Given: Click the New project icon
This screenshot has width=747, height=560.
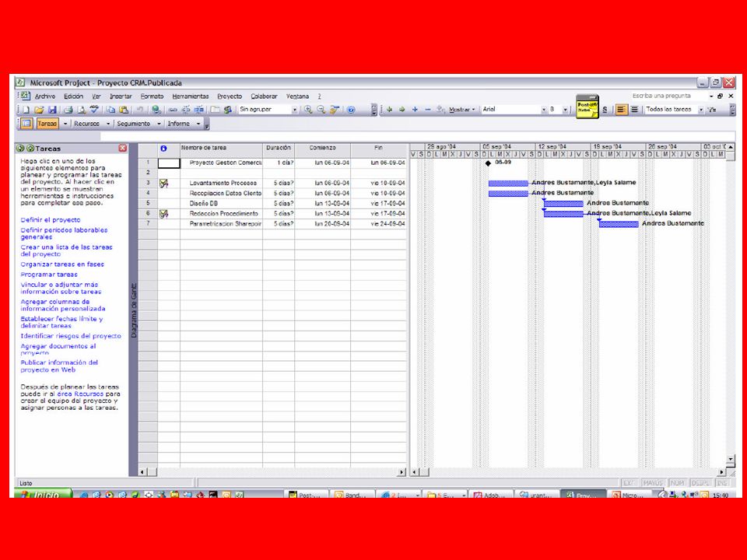Looking at the screenshot, I should pos(26,110).
